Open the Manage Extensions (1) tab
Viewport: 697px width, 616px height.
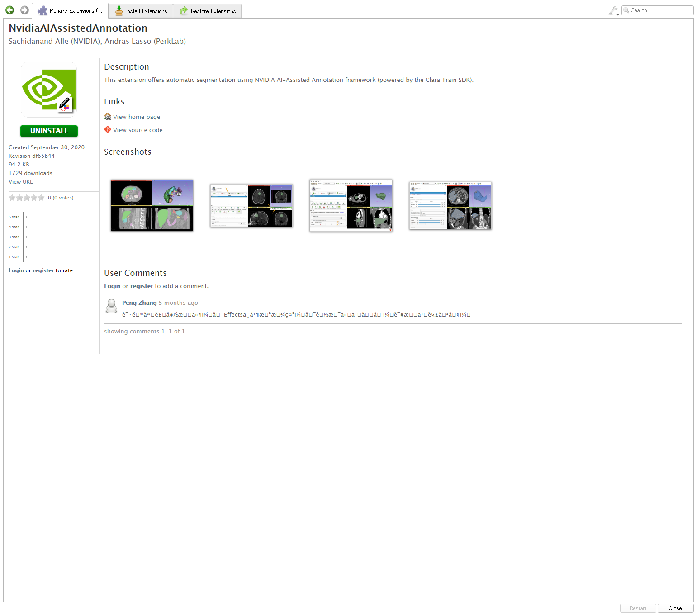click(x=70, y=10)
